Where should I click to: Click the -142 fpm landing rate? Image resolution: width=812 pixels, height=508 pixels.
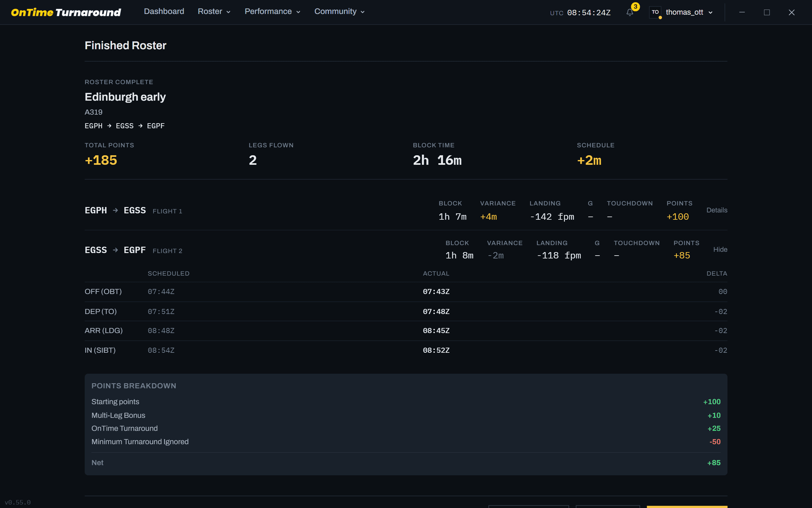tap(552, 217)
